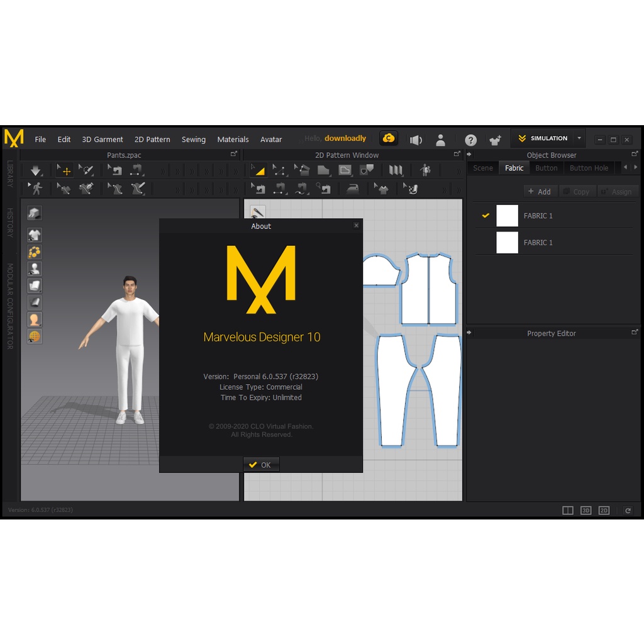The height and width of the screenshot is (644, 644).
Task: Select the Adjust Texture checkered fabric tool
Action: click(x=411, y=189)
